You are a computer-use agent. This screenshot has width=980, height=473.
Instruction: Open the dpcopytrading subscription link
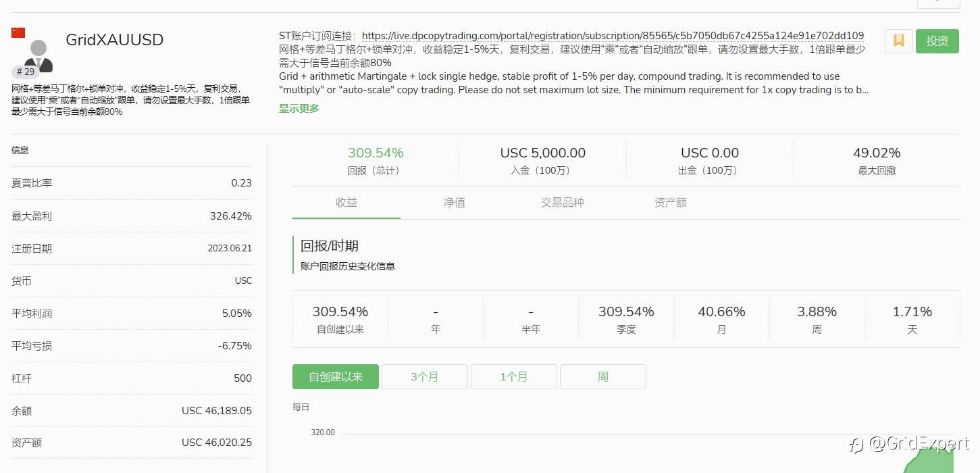(x=613, y=36)
